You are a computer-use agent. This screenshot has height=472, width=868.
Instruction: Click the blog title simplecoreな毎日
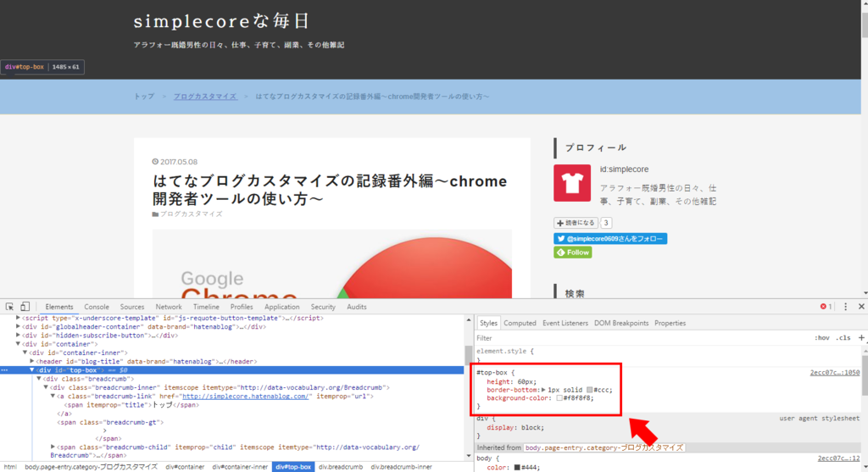click(221, 21)
